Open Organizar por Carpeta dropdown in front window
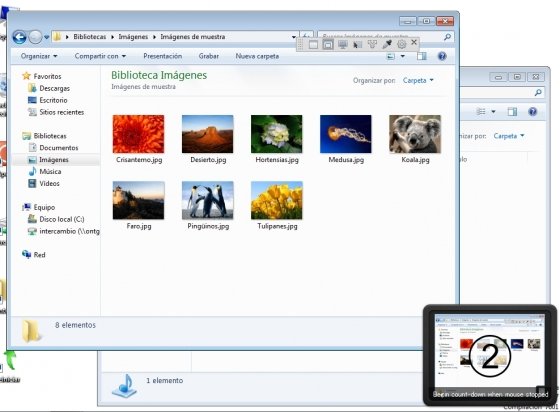Viewport: 560px width, 412px height. click(418, 80)
